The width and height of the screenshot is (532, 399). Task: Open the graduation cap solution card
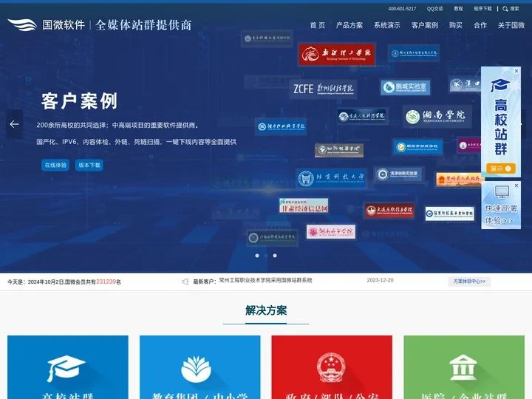pos(68,367)
